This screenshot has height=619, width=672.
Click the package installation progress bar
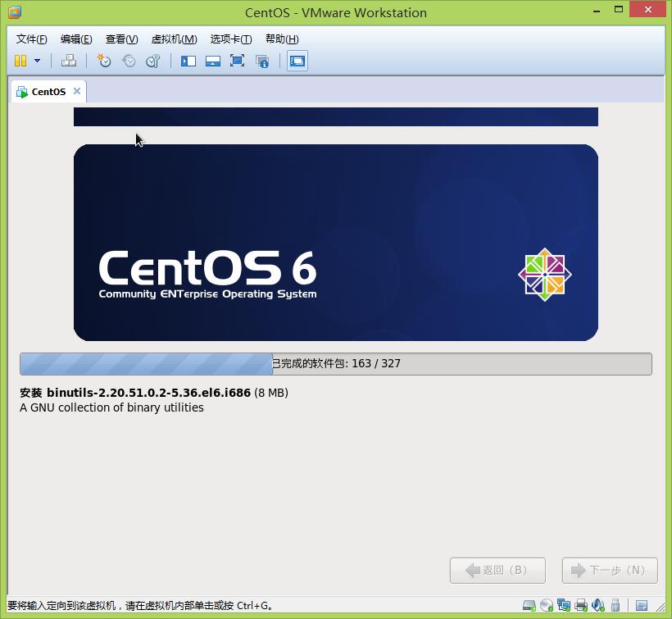[336, 363]
